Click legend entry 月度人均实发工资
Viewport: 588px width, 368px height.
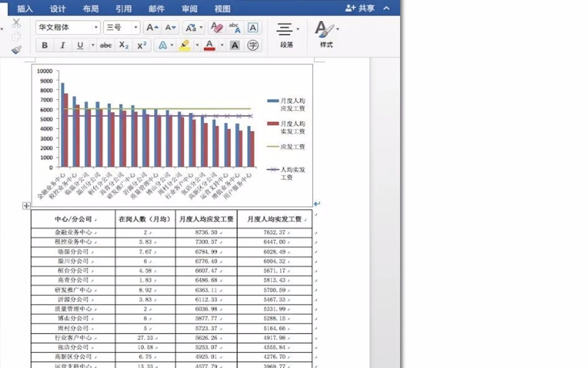pos(286,127)
